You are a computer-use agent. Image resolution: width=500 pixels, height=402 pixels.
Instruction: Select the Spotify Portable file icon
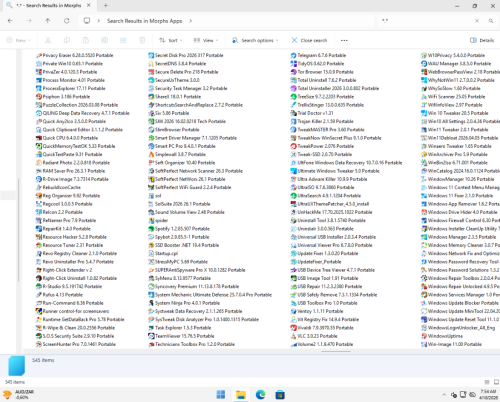pyautogui.click(x=151, y=229)
